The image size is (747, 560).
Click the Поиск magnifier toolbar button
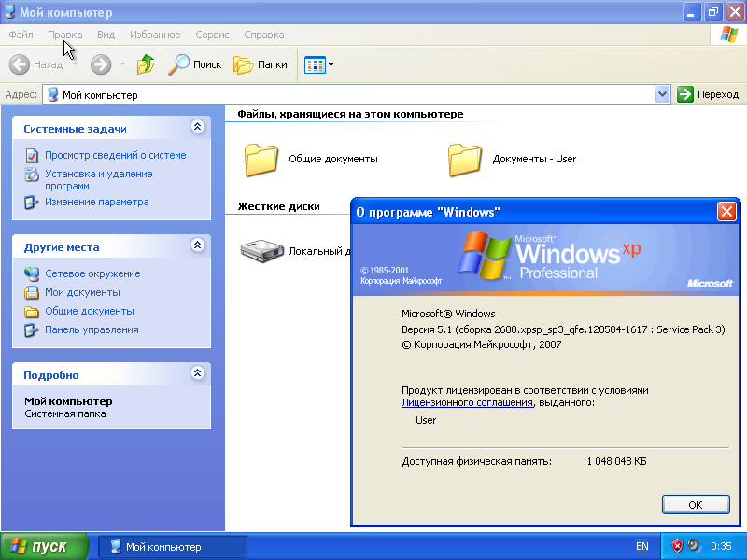click(x=195, y=64)
